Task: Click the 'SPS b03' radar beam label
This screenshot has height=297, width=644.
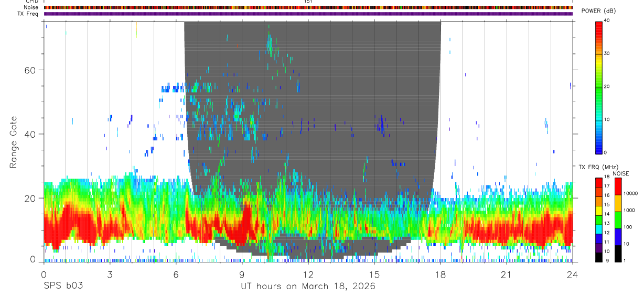Action: pyautogui.click(x=63, y=287)
